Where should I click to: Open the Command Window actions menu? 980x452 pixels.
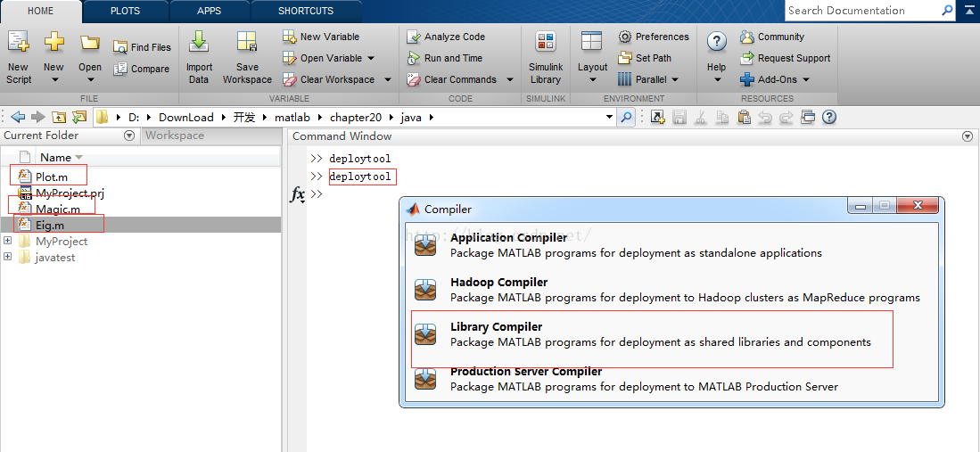(968, 136)
